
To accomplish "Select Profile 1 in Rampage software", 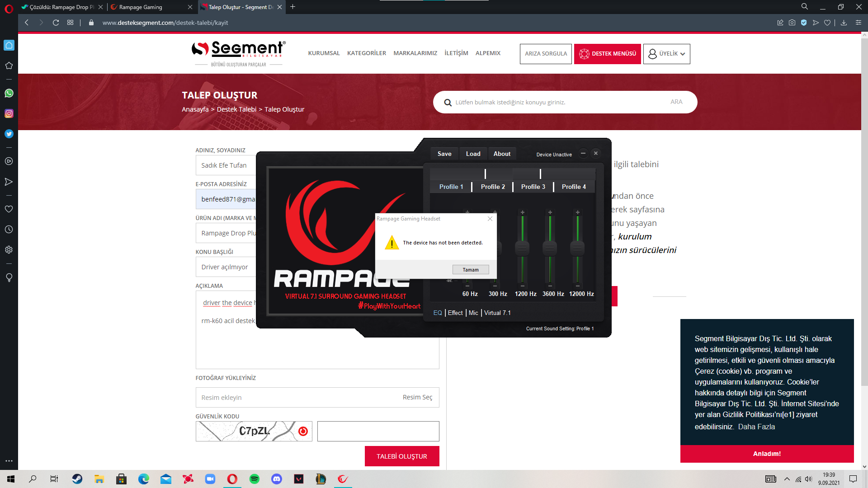I will (451, 187).
